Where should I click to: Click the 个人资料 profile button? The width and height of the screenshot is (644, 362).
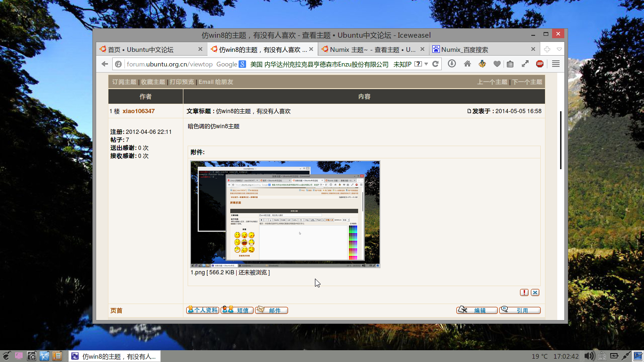(202, 310)
